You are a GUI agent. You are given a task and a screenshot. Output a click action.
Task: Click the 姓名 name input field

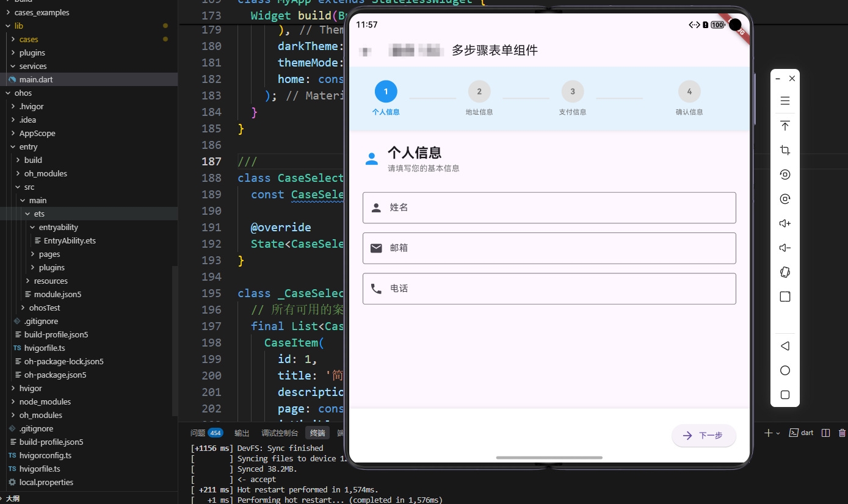[x=549, y=207]
